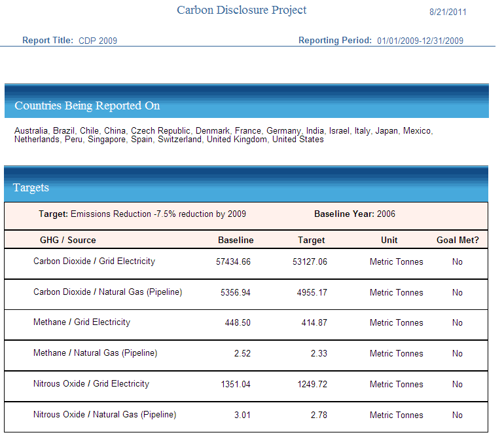Click the Goal Met? column header
The image size is (504, 441).
click(x=458, y=240)
